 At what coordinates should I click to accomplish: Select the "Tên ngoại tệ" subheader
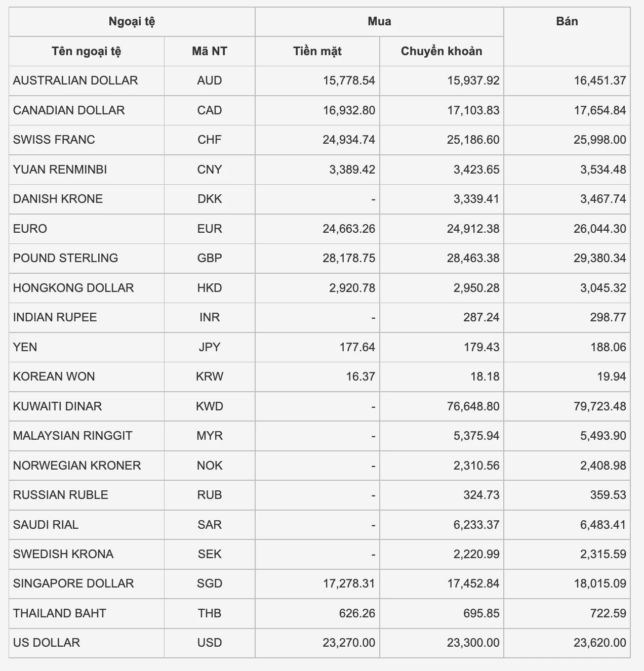coord(87,51)
